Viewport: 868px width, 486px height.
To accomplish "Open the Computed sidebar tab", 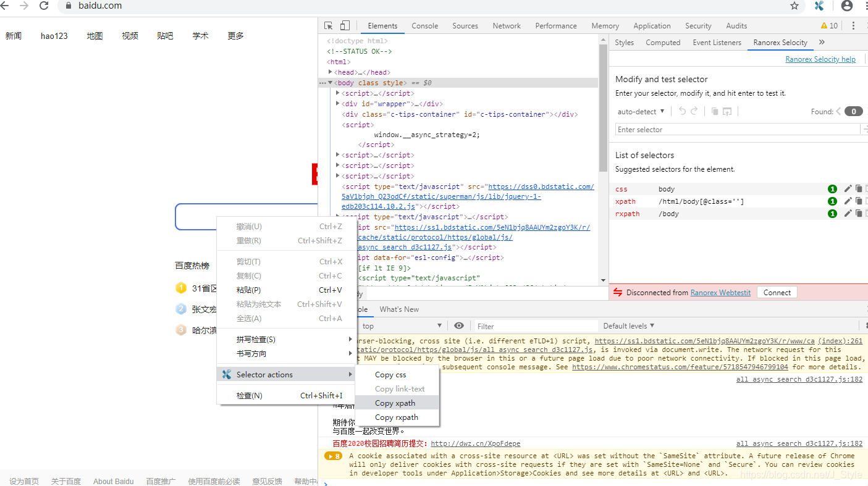I will point(663,43).
